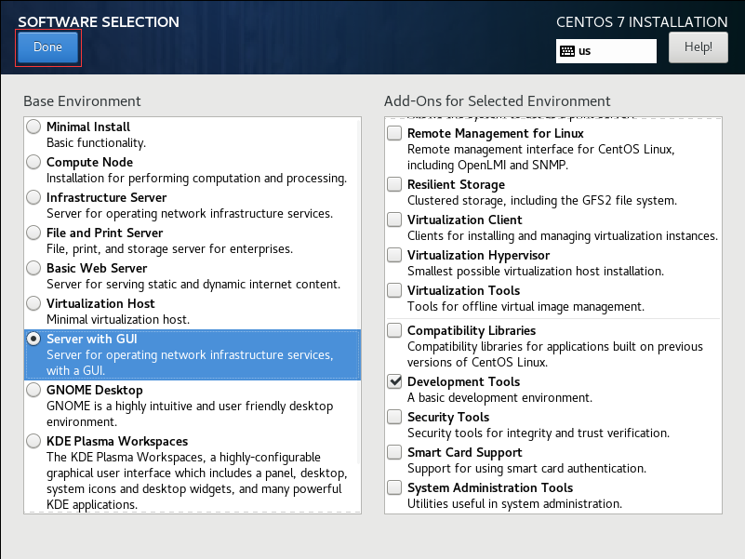Select File and Print Server option
Image resolution: width=745 pixels, height=560 pixels.
coord(33,233)
